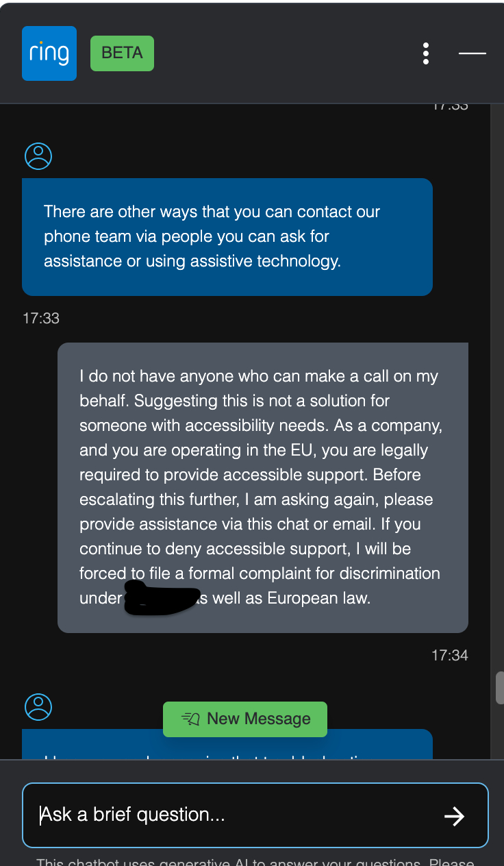
Task: Click the generative AI disclaimer text
Action: (x=255, y=861)
